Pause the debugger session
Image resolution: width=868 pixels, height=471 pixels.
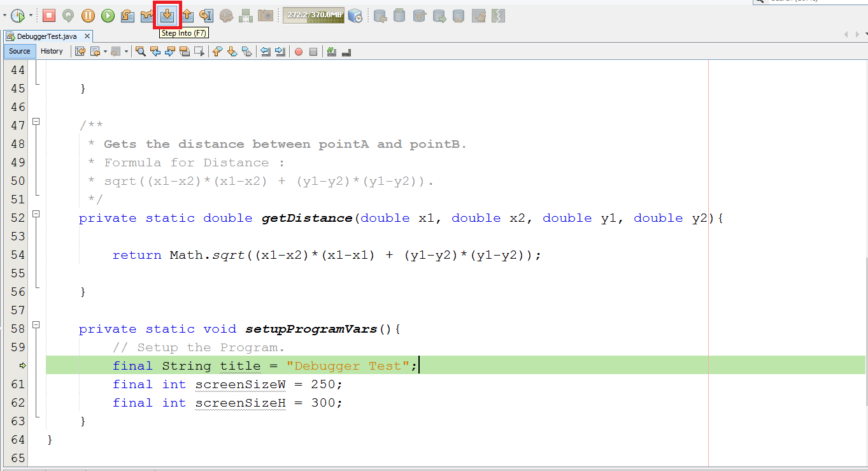pos(88,15)
